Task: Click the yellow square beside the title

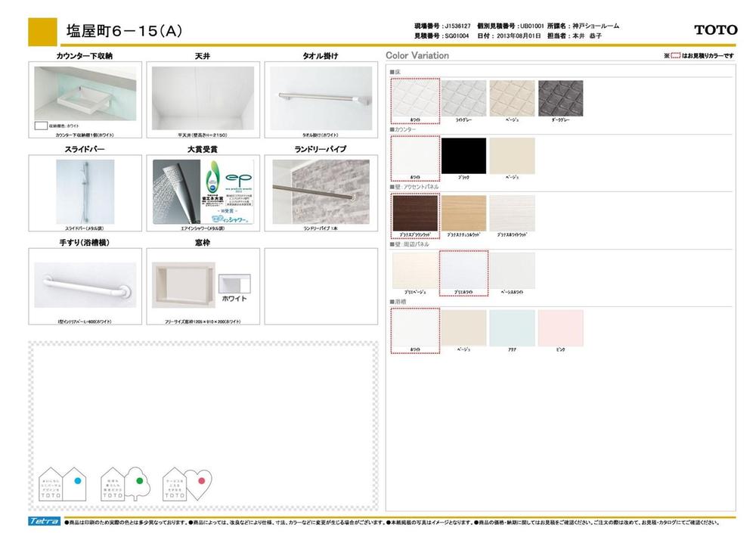Action: (42, 31)
